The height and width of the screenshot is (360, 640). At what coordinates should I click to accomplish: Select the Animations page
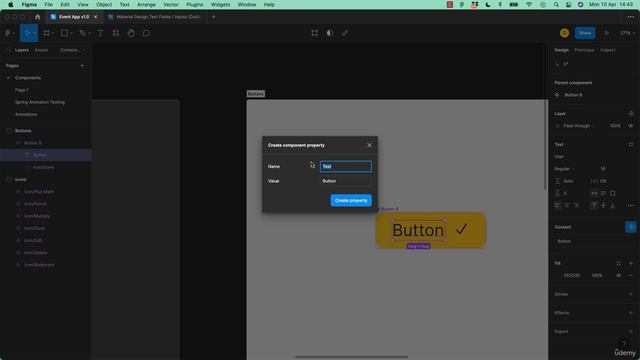26,114
